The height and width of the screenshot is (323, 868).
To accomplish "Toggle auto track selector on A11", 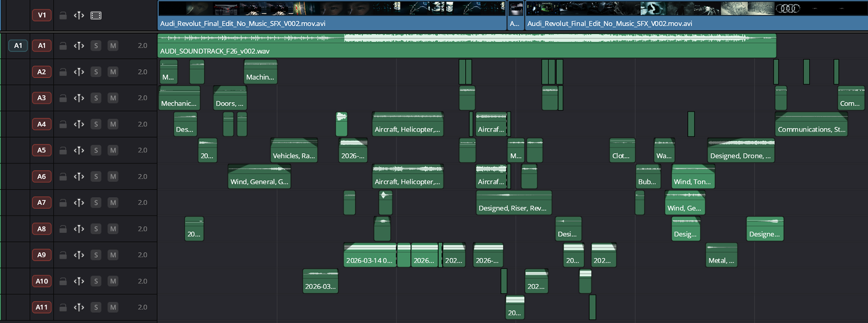I will (79, 308).
